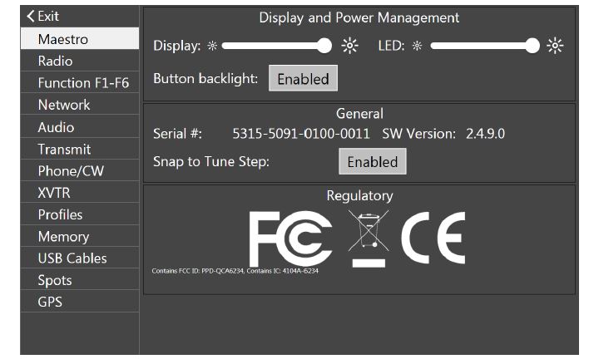589x364 pixels.
Task: Click the LED brightness slider handle
Action: point(532,46)
